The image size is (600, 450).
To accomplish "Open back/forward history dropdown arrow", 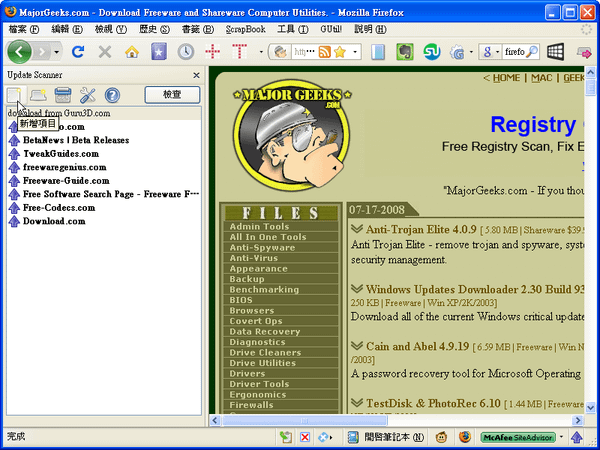I will (57, 52).
